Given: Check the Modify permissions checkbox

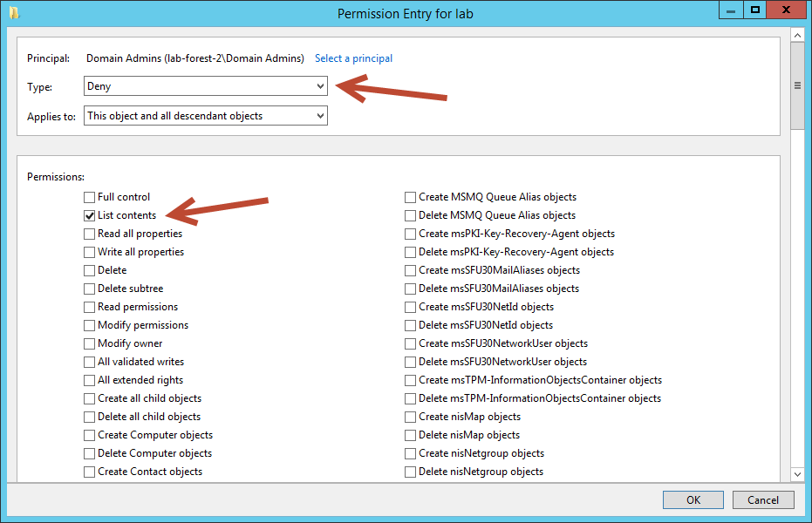Looking at the screenshot, I should (x=90, y=325).
